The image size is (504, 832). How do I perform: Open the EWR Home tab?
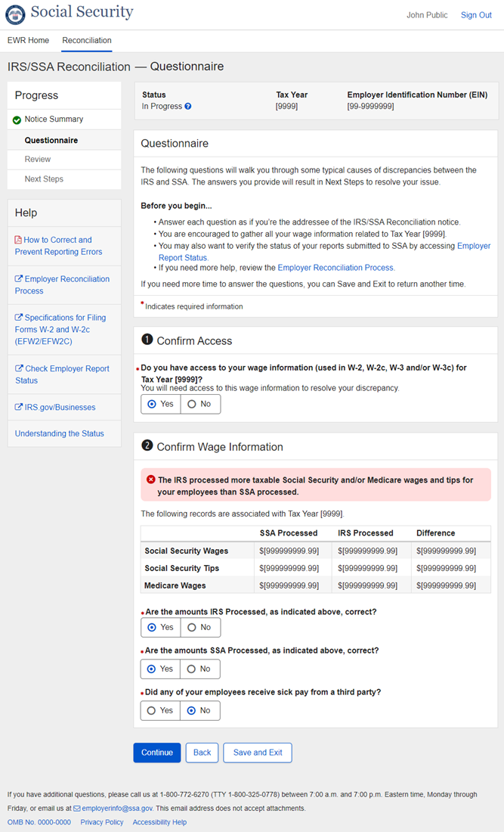coord(28,40)
